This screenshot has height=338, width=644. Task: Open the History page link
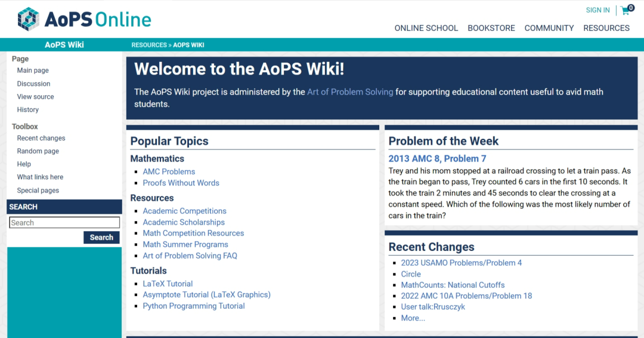click(x=28, y=110)
